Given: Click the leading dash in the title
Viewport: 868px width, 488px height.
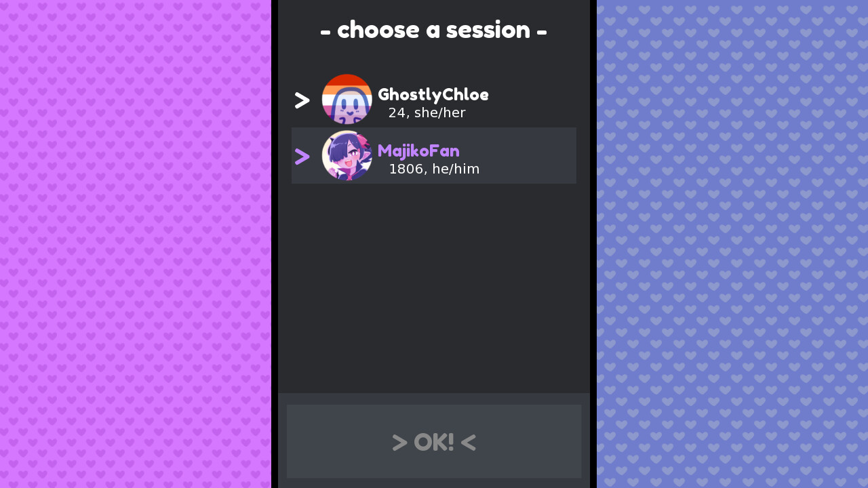Looking at the screenshot, I should pos(325,32).
